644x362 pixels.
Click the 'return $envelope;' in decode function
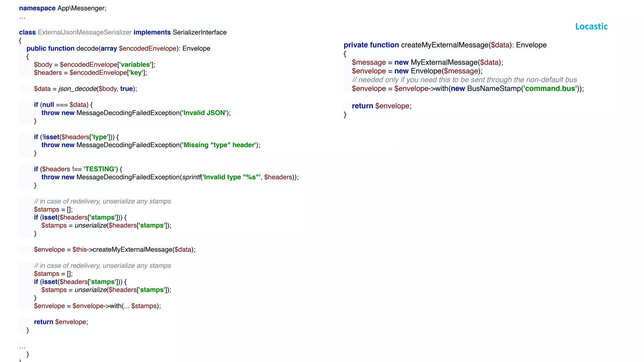[x=61, y=322]
